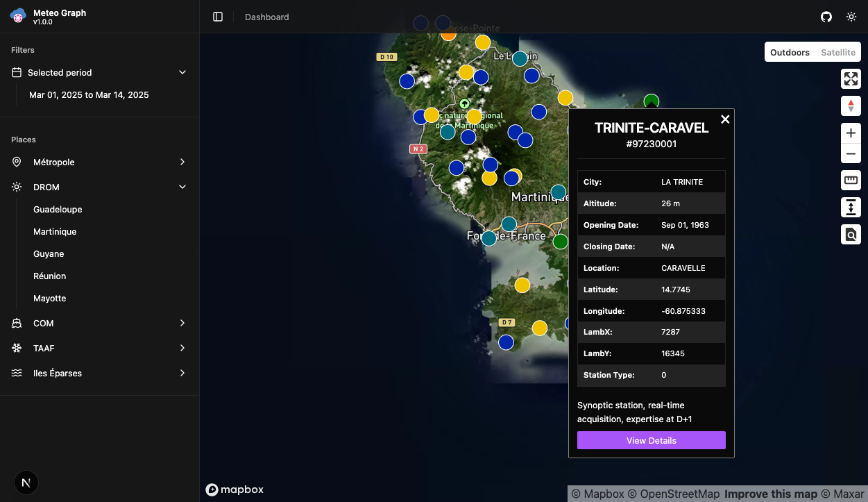Open Guadeloupe in the DROM list
868x502 pixels.
(58, 209)
